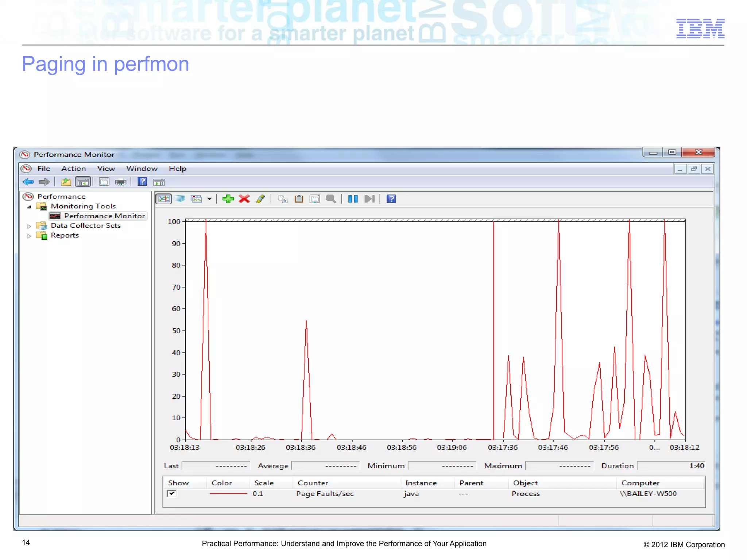The height and width of the screenshot is (560, 747).
Task: Click the Counter column header
Action: pyautogui.click(x=347, y=483)
